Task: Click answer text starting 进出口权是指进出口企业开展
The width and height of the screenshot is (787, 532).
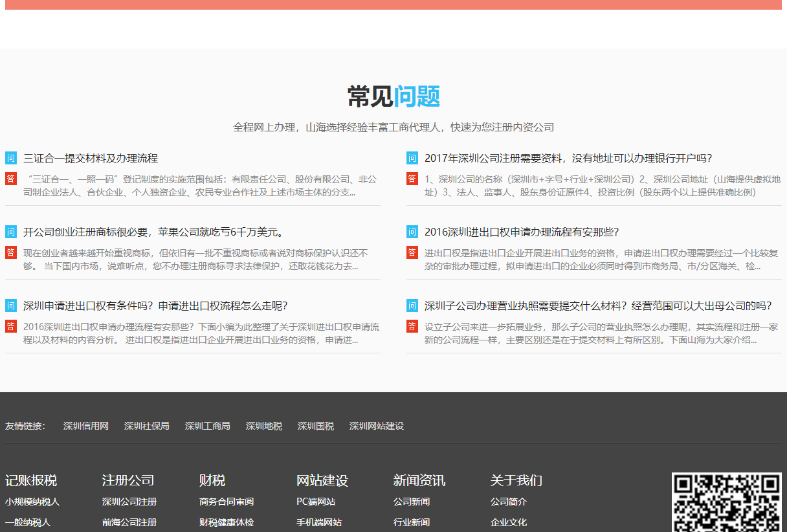Action: coord(601,260)
